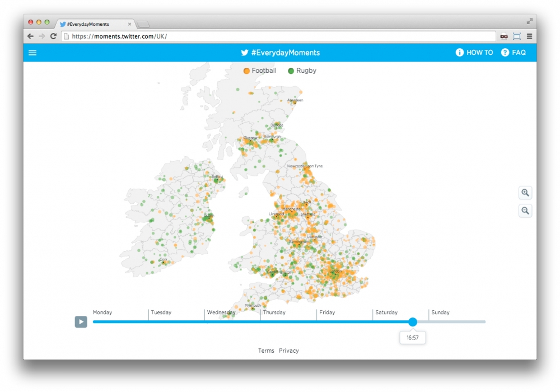Click the Sheffield label on the map

[308, 214]
